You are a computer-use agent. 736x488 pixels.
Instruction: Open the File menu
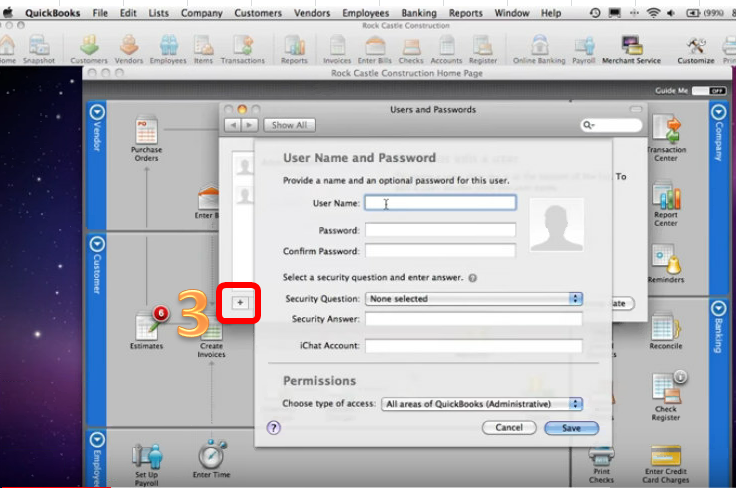(x=100, y=13)
